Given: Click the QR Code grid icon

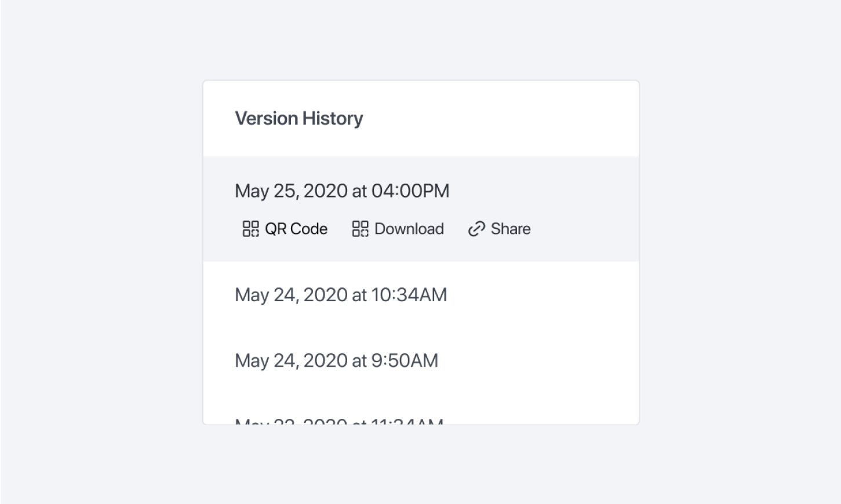Looking at the screenshot, I should point(250,229).
